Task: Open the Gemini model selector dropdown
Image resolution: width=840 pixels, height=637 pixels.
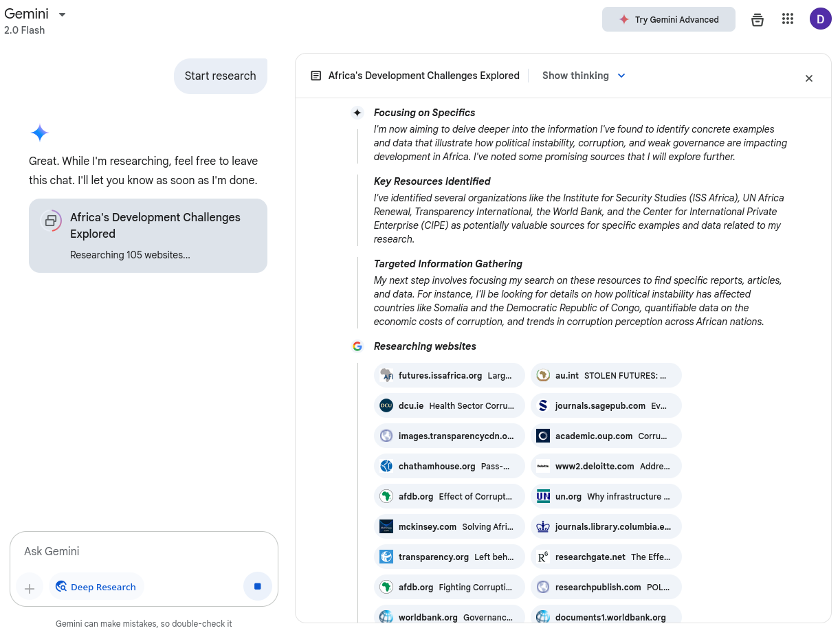Action: click(36, 14)
